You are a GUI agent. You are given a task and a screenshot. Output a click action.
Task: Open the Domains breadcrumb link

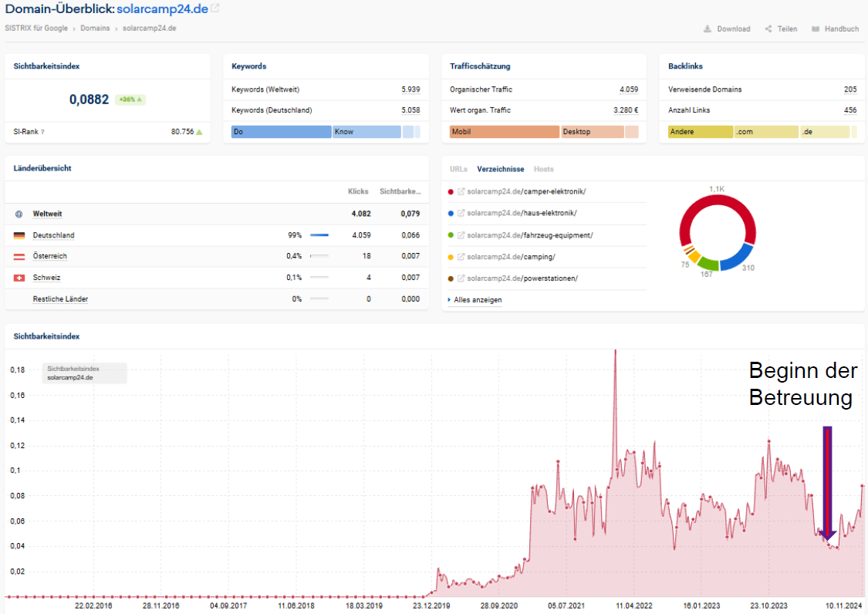(x=95, y=29)
